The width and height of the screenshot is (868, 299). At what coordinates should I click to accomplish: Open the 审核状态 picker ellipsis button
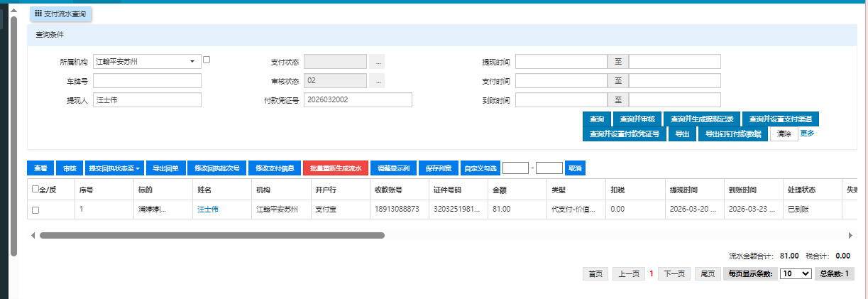pos(377,81)
